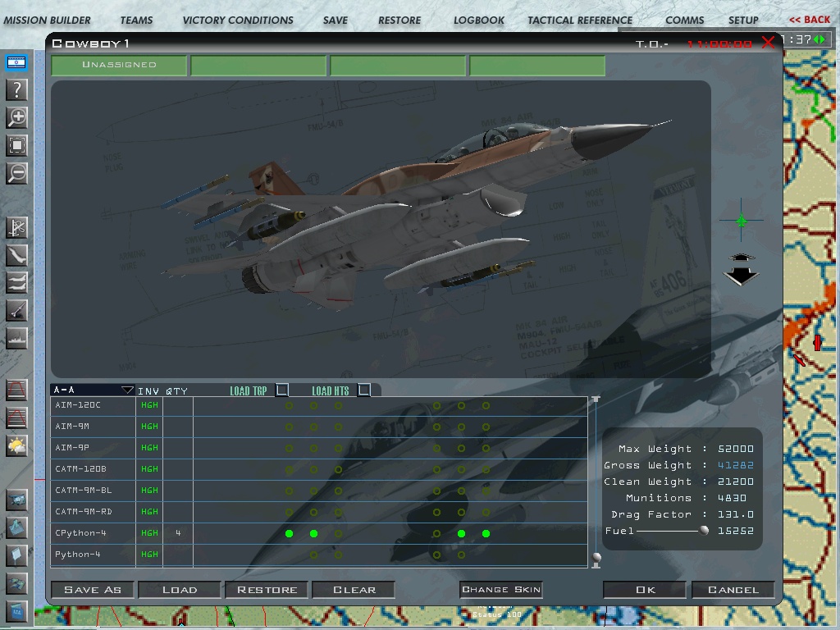
Task: Select first hardpoint circle in AIM-120C row
Action: 290,405
